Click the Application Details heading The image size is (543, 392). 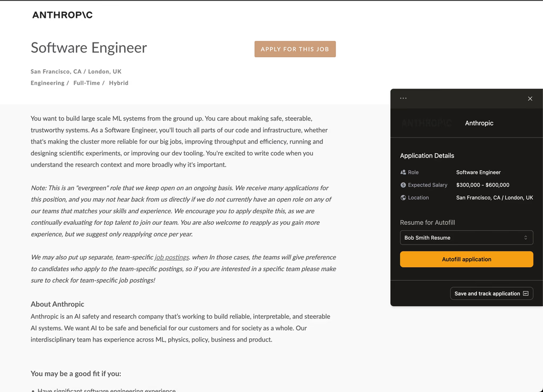(x=427, y=156)
